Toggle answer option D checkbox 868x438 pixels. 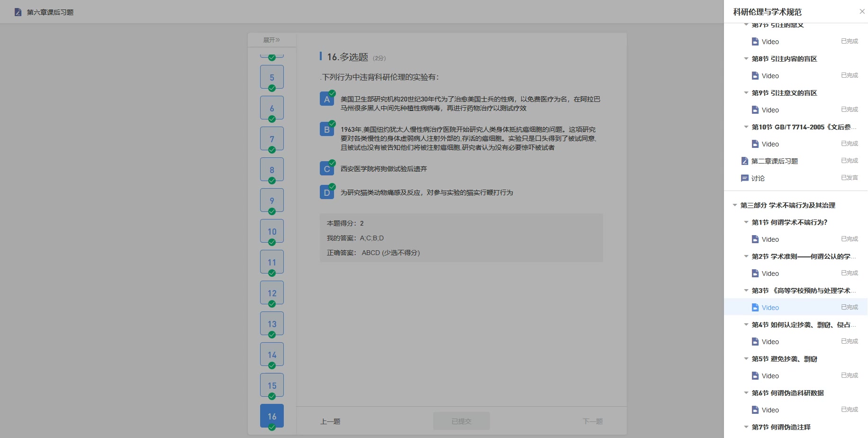(327, 192)
